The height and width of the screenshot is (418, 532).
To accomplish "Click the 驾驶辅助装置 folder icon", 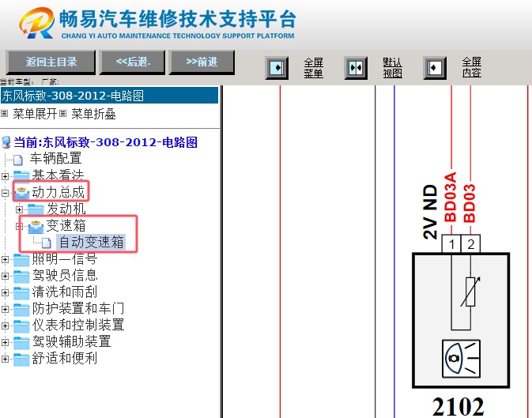I will 21,343.
